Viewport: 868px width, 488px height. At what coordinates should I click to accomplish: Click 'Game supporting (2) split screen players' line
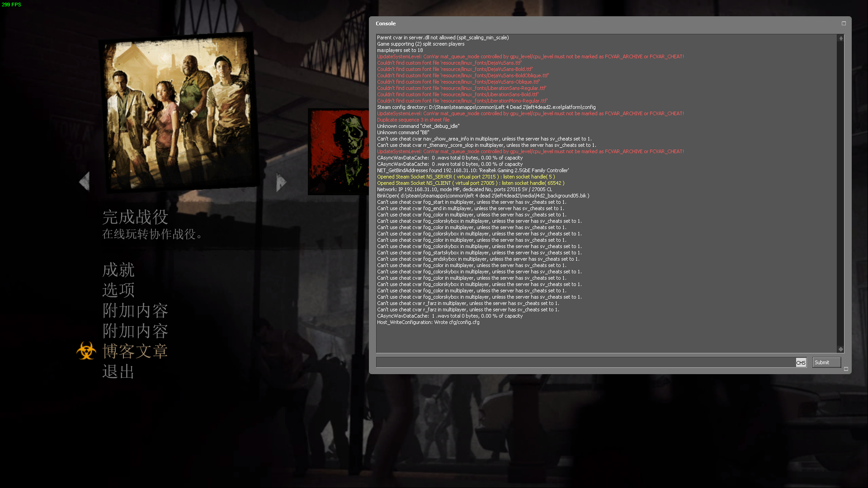click(421, 44)
